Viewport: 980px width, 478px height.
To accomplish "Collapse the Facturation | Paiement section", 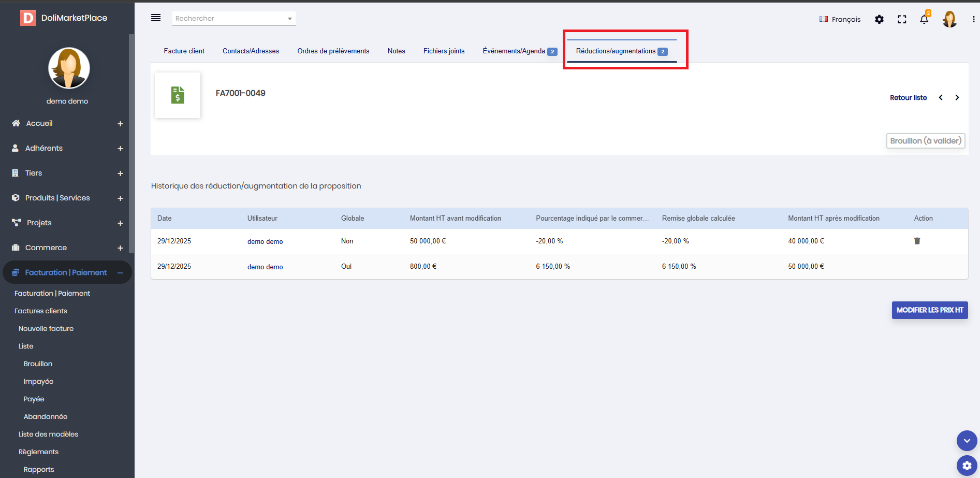I will pos(120,273).
